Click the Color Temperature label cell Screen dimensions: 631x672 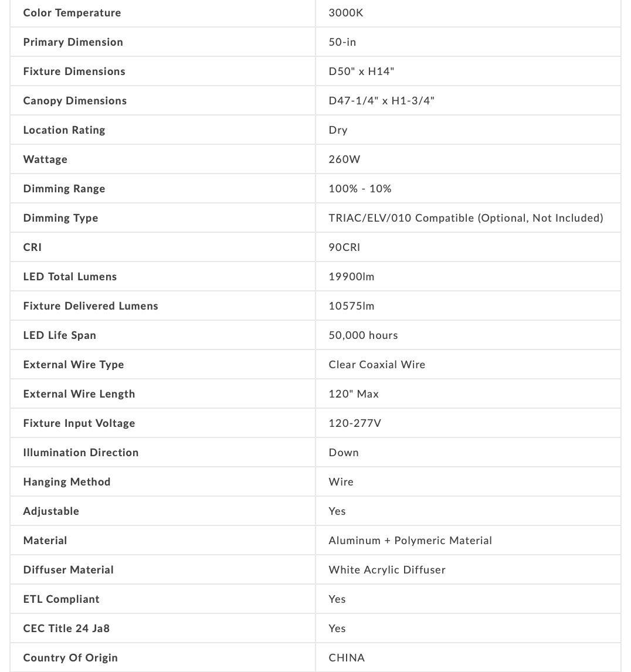[x=72, y=13]
